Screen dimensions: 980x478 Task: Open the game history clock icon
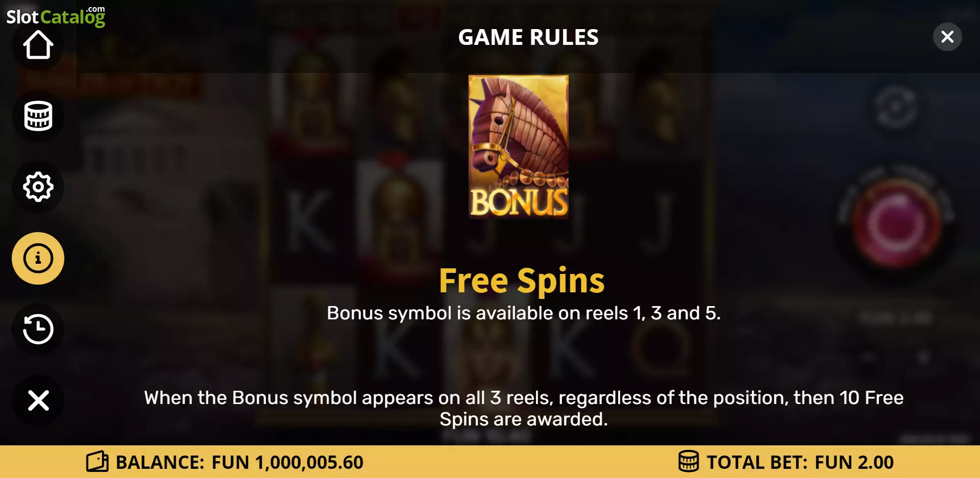[38, 329]
